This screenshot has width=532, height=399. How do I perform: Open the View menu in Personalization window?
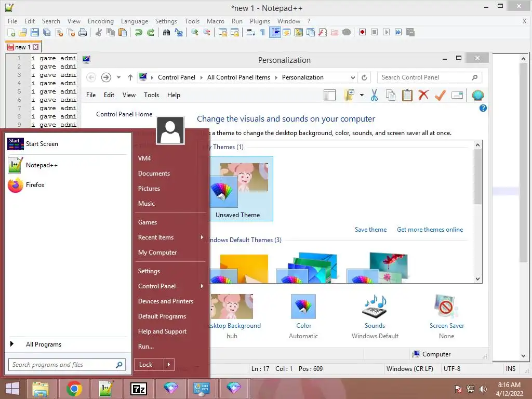pyautogui.click(x=129, y=95)
